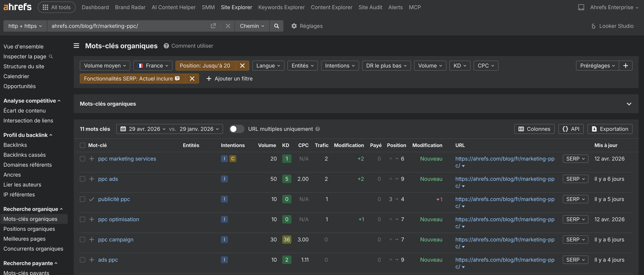Check the ppc optimisation row checkbox
The width and height of the screenshot is (644, 275).
83,219
